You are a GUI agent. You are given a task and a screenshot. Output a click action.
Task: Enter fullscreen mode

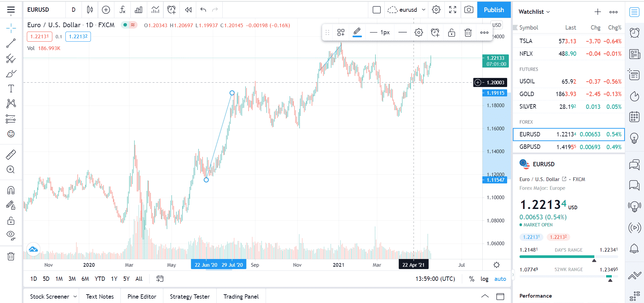tap(452, 10)
